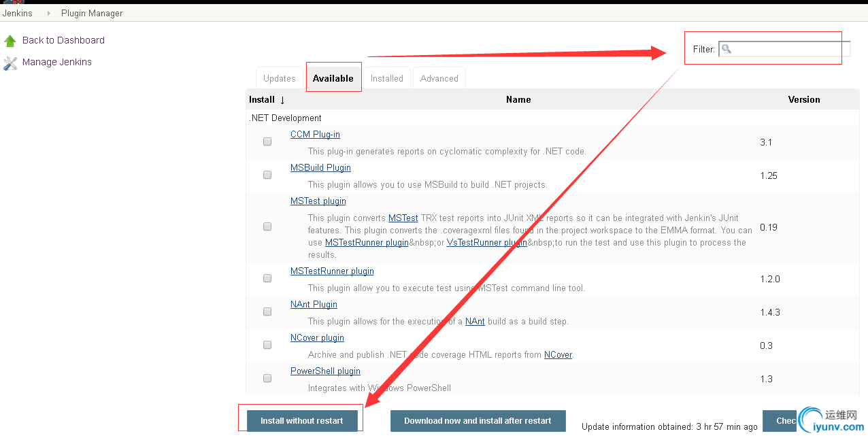Click the 'Integrates with Windows PowerShell' description
The width and height of the screenshot is (868, 438).
coord(380,388)
